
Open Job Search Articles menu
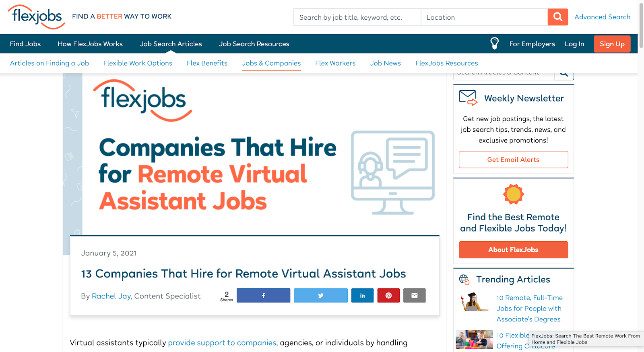(x=171, y=44)
